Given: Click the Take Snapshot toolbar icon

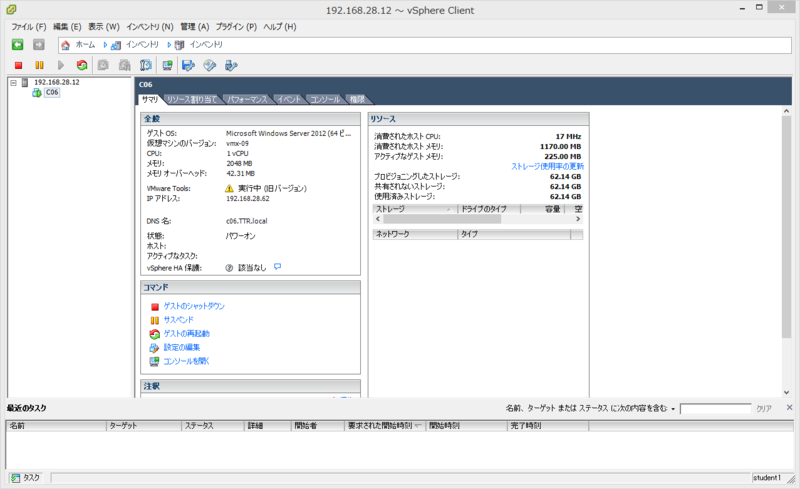Looking at the screenshot, I should [x=103, y=65].
